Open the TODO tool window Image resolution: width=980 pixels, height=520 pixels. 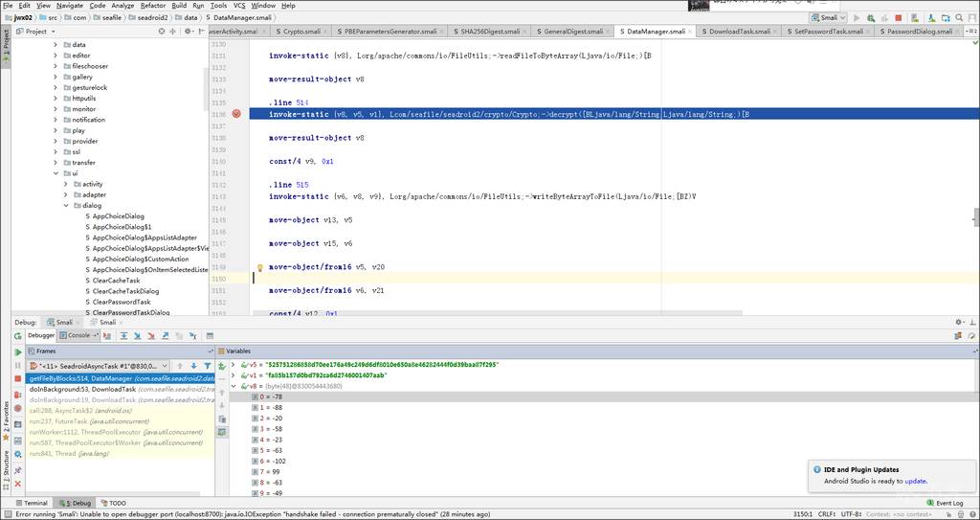click(113, 503)
